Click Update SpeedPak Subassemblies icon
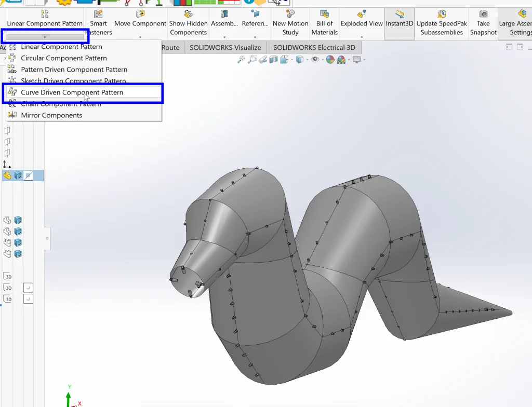This screenshot has width=532, height=407. (442, 14)
